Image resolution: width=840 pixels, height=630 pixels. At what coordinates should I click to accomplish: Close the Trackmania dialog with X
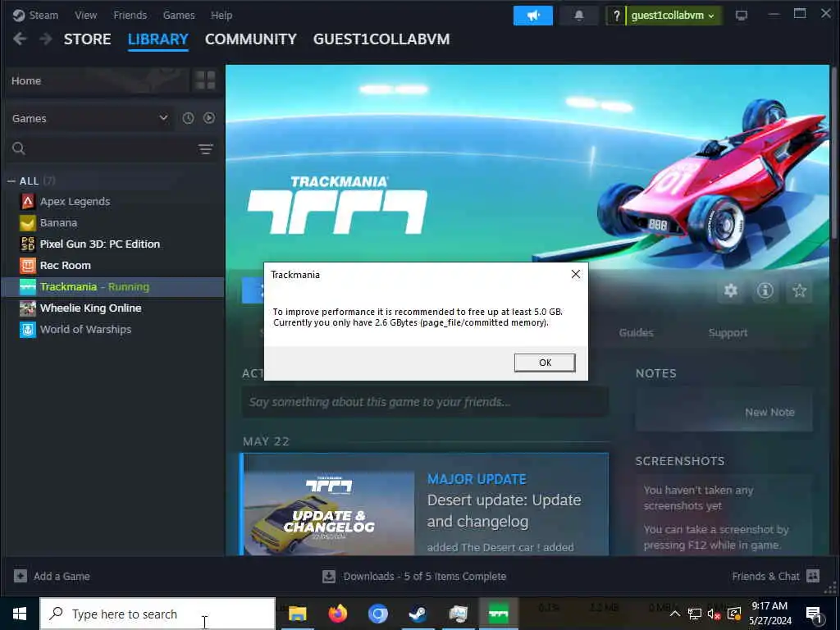(x=576, y=274)
